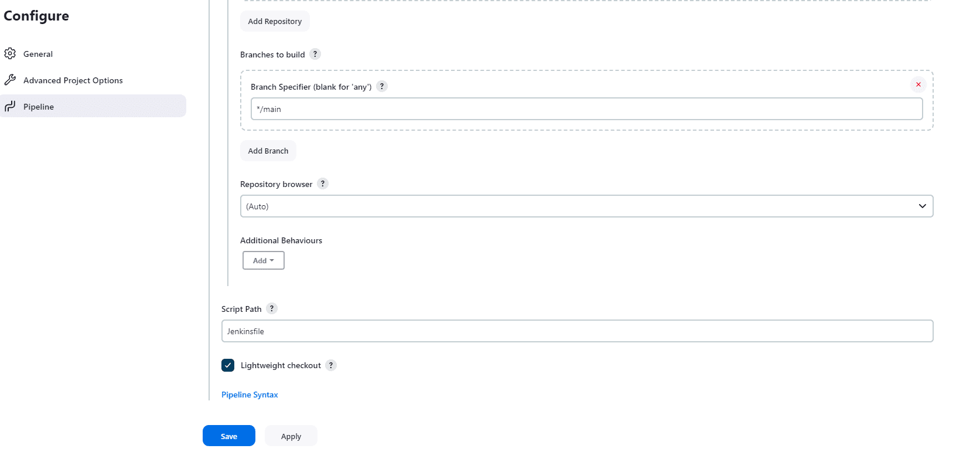Click the Add Repository button
980x452 pixels.
(x=275, y=21)
